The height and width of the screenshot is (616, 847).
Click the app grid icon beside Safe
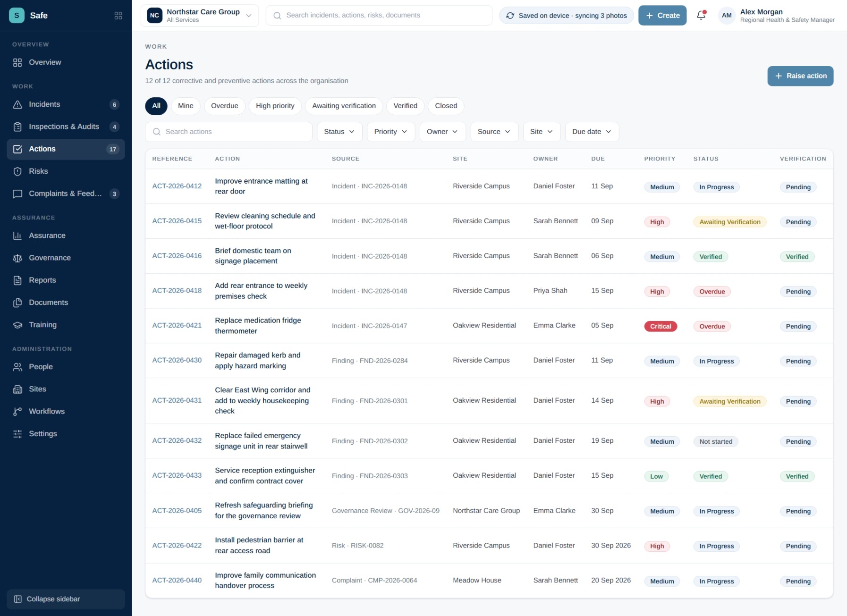coord(118,16)
